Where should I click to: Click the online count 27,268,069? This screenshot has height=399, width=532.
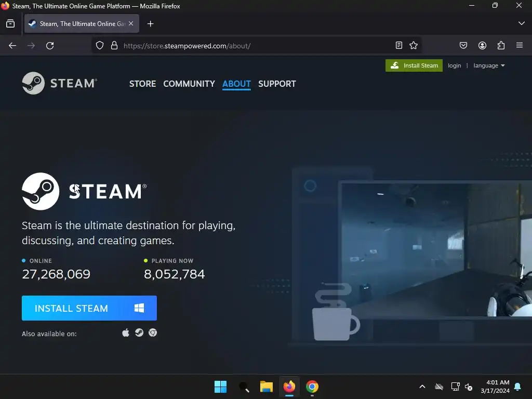click(56, 274)
